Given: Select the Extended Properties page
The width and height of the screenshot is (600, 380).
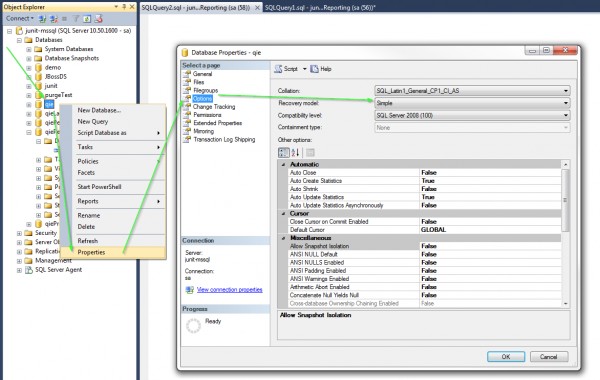Looking at the screenshot, I should pyautogui.click(x=217, y=123).
